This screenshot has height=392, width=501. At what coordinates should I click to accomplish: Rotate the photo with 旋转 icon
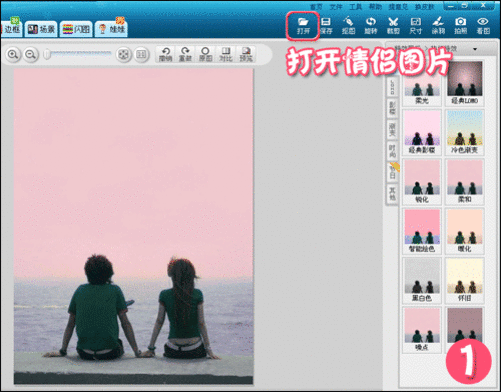click(371, 26)
